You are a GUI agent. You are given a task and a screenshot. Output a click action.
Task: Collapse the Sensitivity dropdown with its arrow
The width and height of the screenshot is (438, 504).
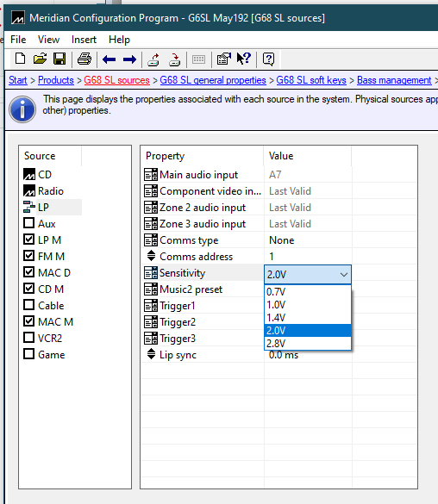(344, 275)
